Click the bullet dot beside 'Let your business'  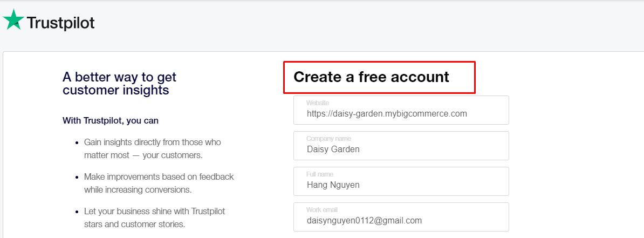tap(76, 212)
